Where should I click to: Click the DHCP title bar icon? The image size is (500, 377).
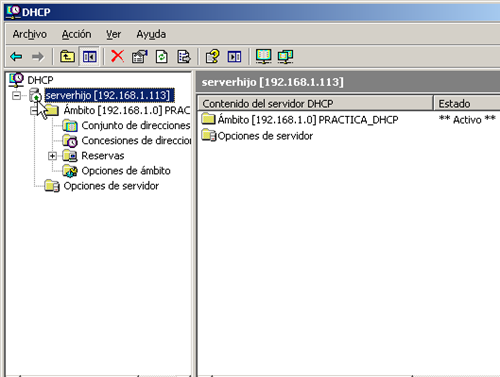point(13,12)
